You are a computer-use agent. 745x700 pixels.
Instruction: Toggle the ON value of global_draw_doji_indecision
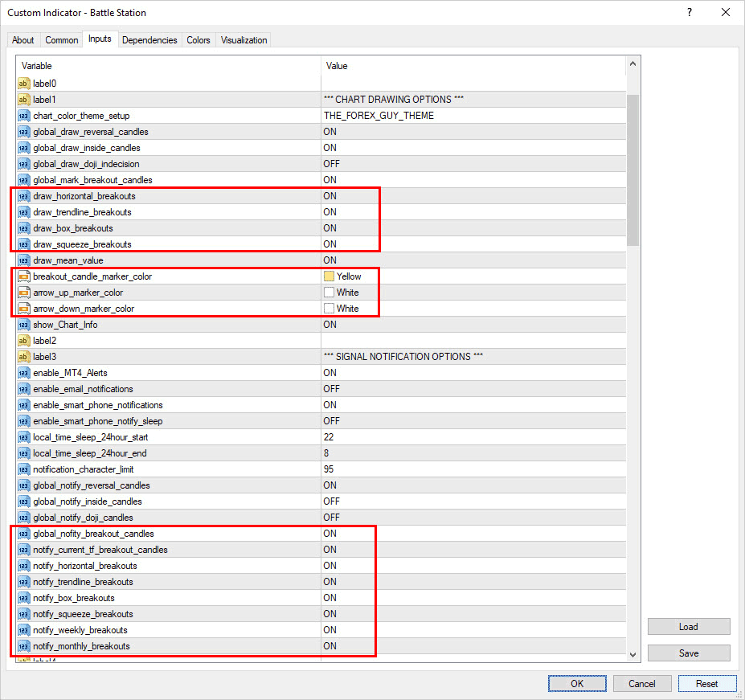coord(331,164)
